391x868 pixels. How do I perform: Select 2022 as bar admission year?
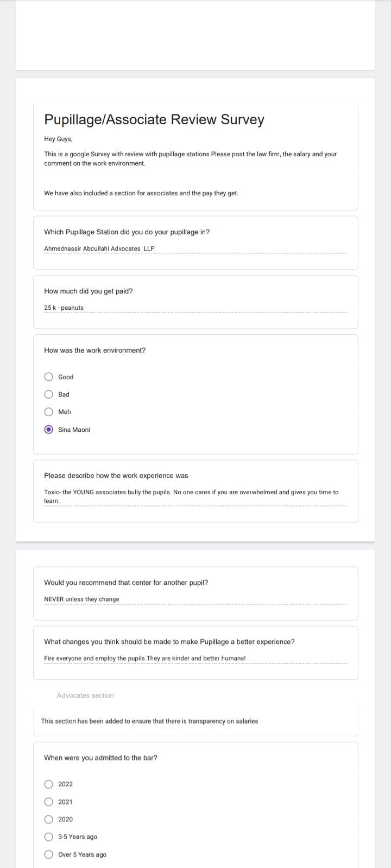49,784
